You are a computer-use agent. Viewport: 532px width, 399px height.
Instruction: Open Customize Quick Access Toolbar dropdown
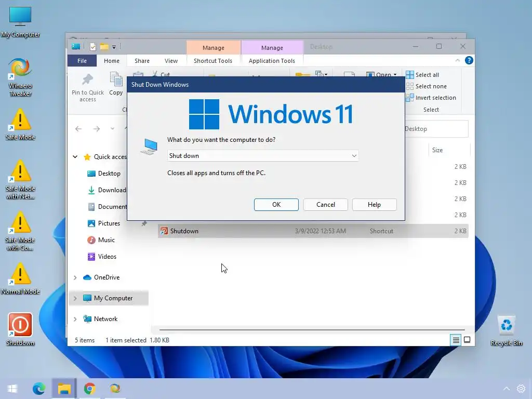point(114,47)
